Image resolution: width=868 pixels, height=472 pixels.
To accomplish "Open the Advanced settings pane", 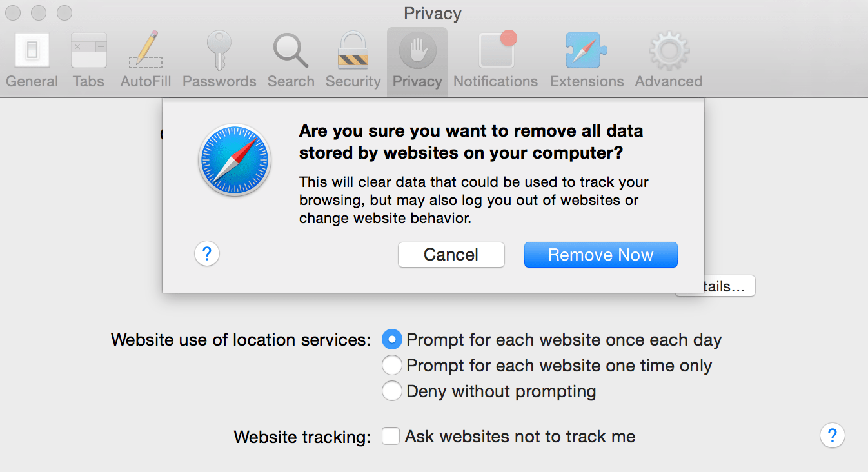I will (667, 58).
